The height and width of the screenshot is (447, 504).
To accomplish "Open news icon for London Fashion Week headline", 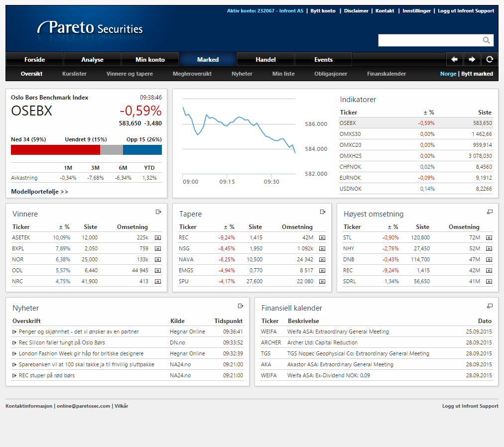I will [x=14, y=353].
